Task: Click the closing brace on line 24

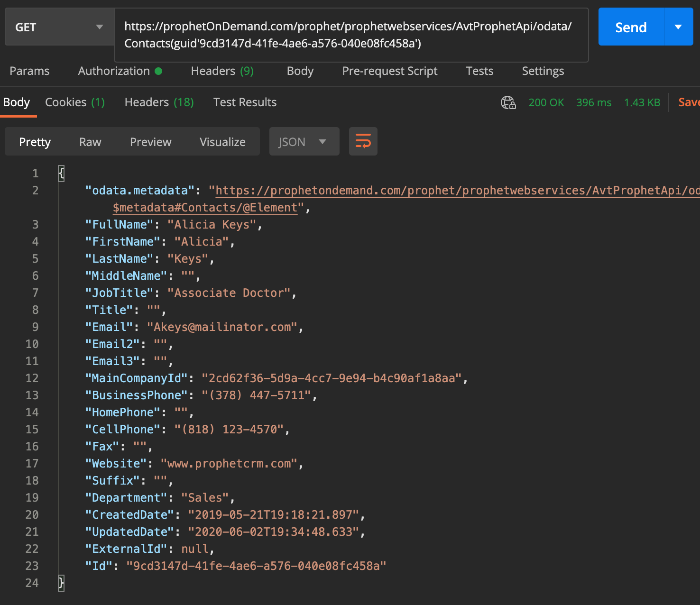Action: tap(61, 583)
